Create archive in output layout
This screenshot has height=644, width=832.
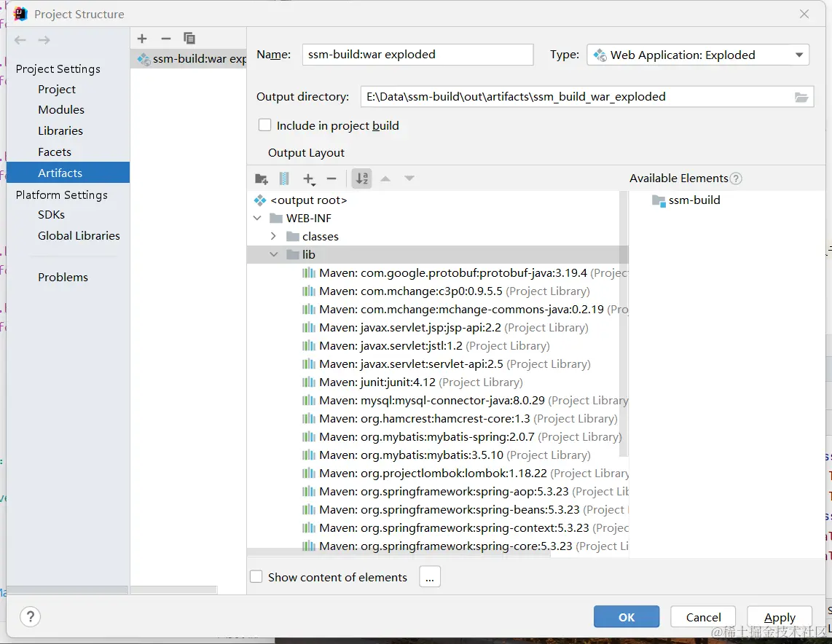284,178
